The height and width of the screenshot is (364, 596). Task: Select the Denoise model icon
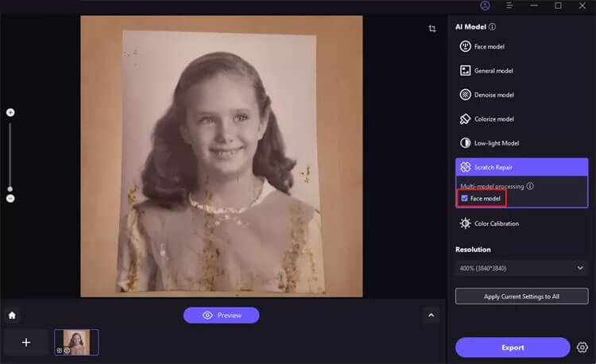pos(466,95)
